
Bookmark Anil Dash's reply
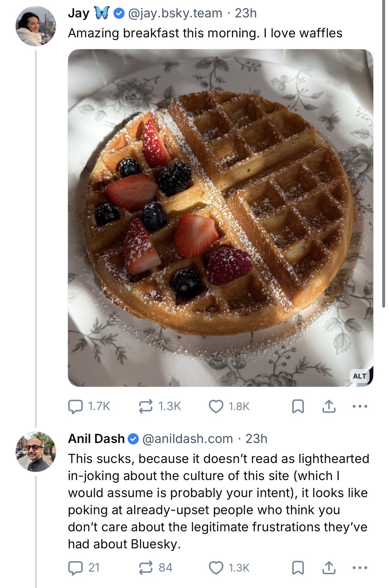[298, 567]
